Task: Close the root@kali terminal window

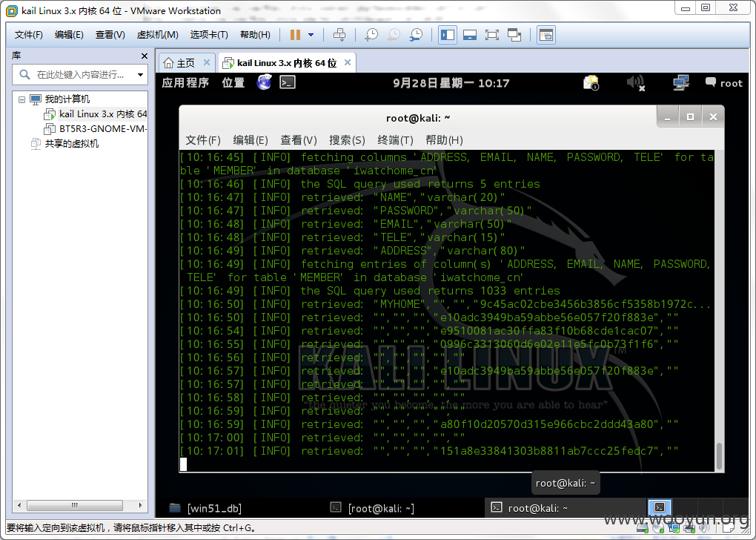Action: (x=713, y=117)
